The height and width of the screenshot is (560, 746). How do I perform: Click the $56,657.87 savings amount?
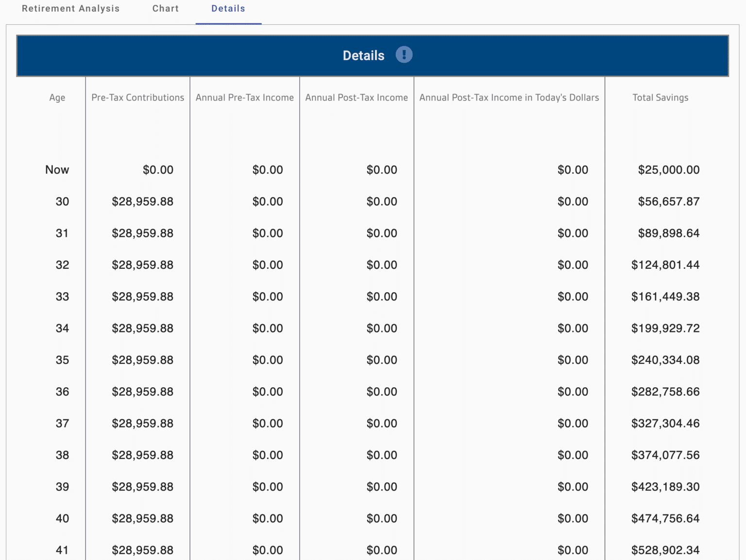click(669, 201)
